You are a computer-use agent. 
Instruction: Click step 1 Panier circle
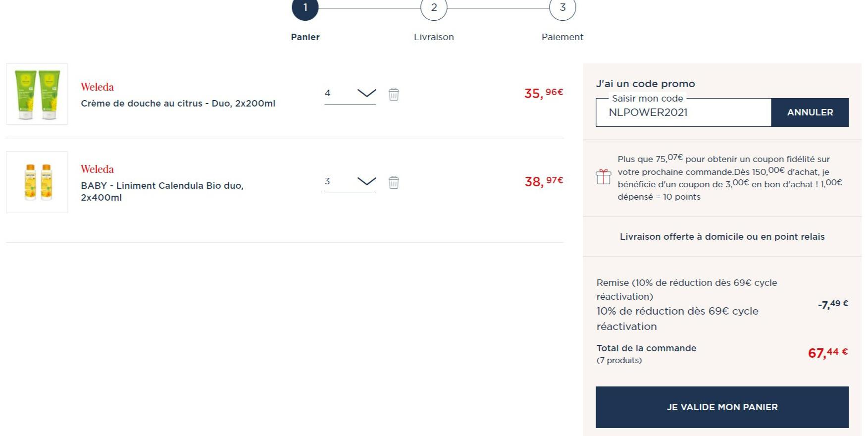pyautogui.click(x=305, y=8)
